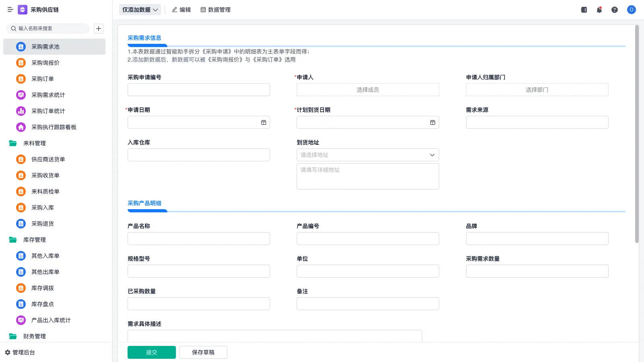Screen dimensions: 644x362
Task: Focus the 规格型号 input field
Action: pos(199,271)
